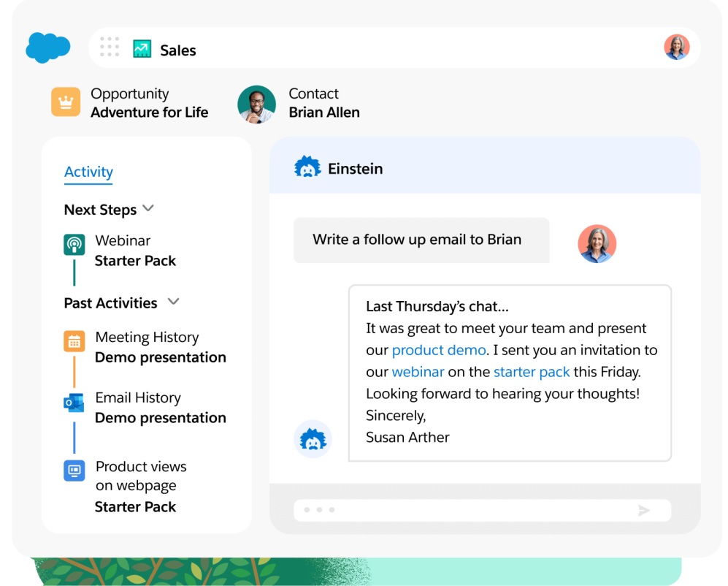The image size is (728, 586).
Task: Click the 'Last Thursday's chat...' subject line
Action: pyautogui.click(x=437, y=307)
